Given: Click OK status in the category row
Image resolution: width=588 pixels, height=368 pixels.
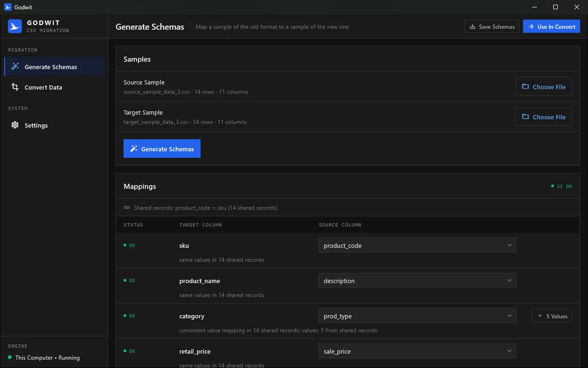Looking at the screenshot, I should tap(130, 316).
